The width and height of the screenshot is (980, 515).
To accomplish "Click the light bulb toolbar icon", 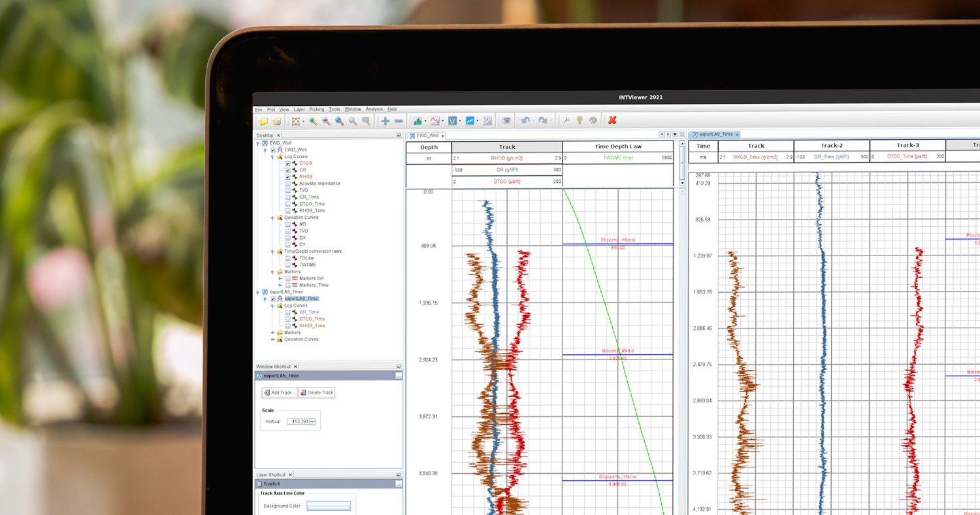I will (x=580, y=121).
